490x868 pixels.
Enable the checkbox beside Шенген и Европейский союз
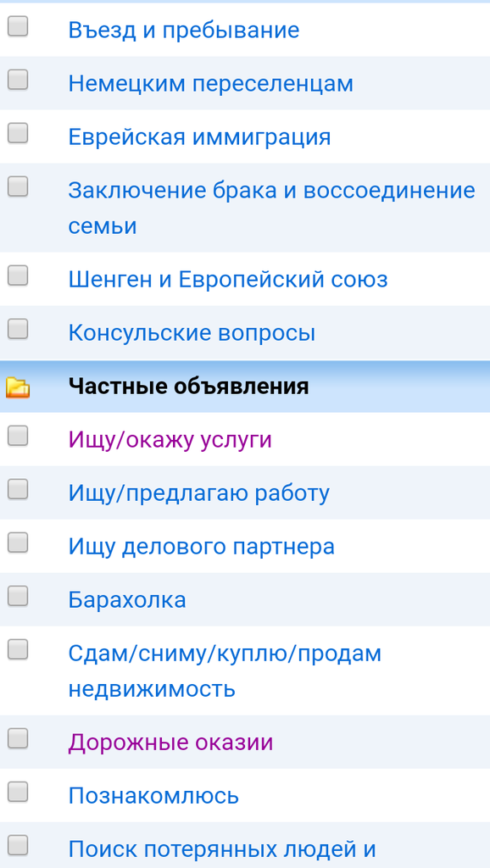coord(18,275)
